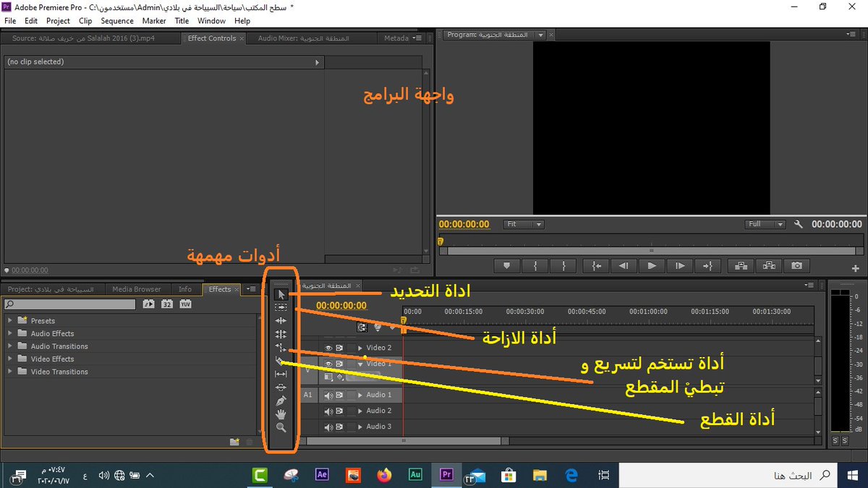Click the Program Monitor zoom scroll bar

(x=650, y=251)
